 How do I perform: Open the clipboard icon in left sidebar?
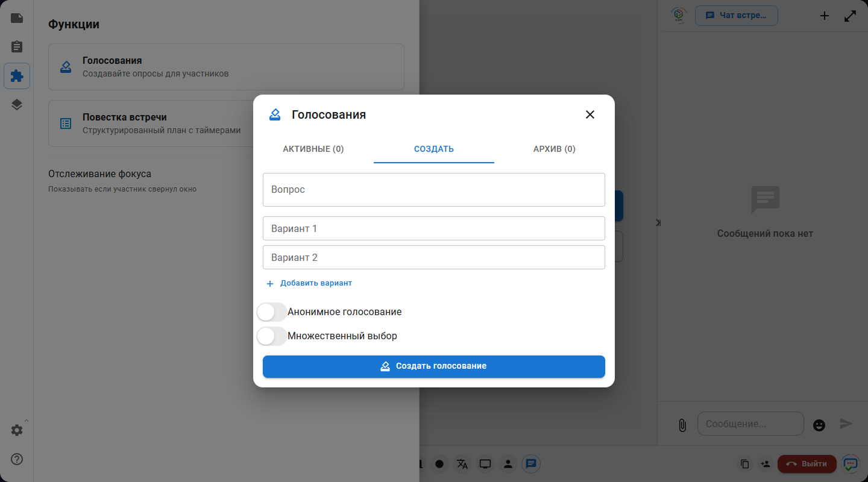click(x=17, y=46)
